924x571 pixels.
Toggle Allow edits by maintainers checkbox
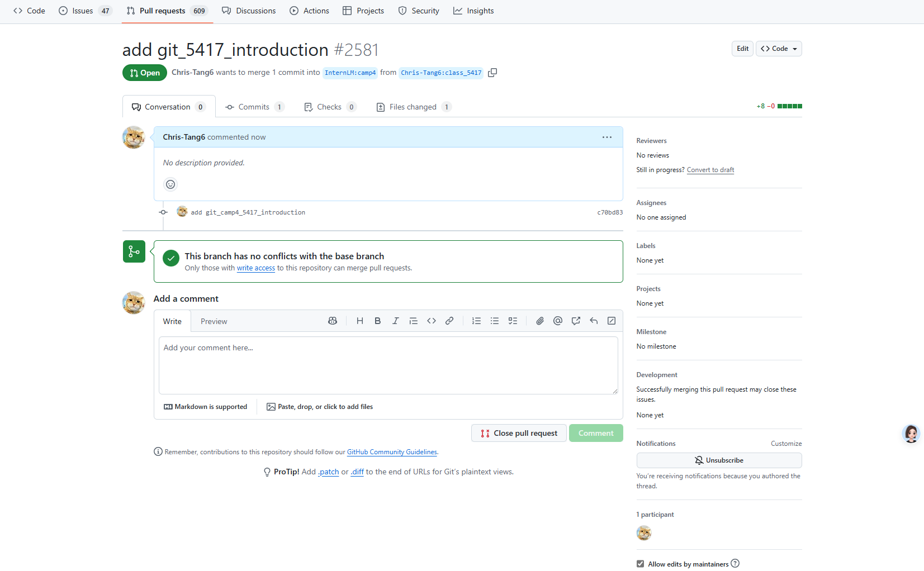(x=640, y=564)
